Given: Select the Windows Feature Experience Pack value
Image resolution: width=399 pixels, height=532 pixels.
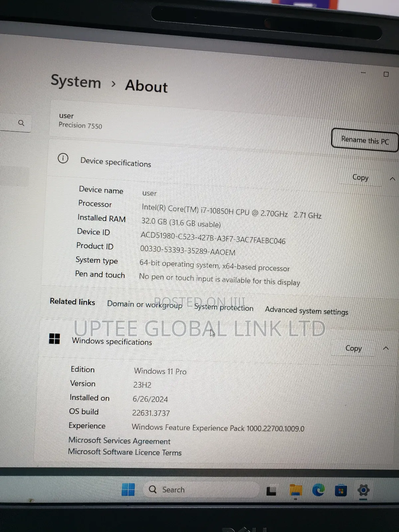Looking at the screenshot, I should tap(218, 428).
